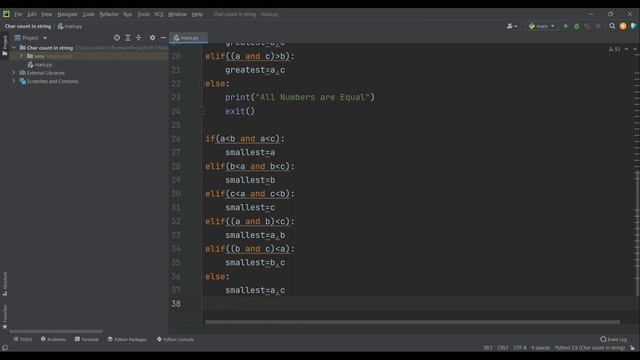The height and width of the screenshot is (360, 640).
Task: Expand Scratches and Consoles node
Action: [14, 81]
